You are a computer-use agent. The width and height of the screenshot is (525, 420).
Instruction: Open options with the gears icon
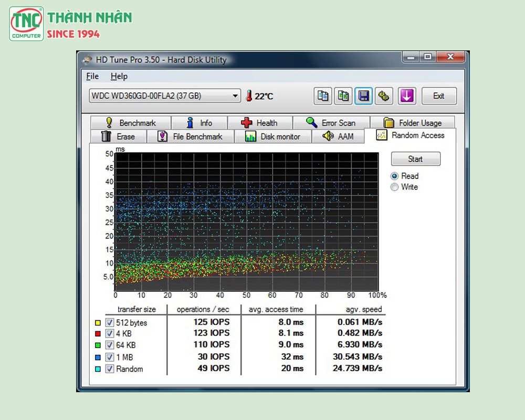(x=384, y=96)
